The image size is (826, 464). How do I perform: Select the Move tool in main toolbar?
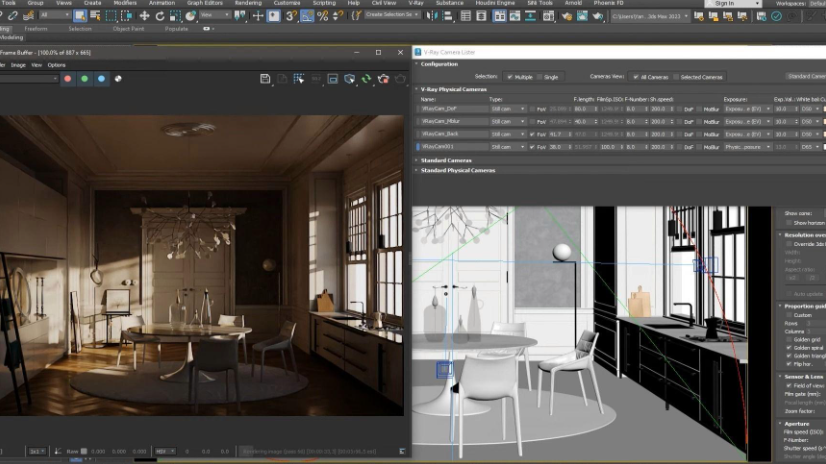tap(144, 16)
